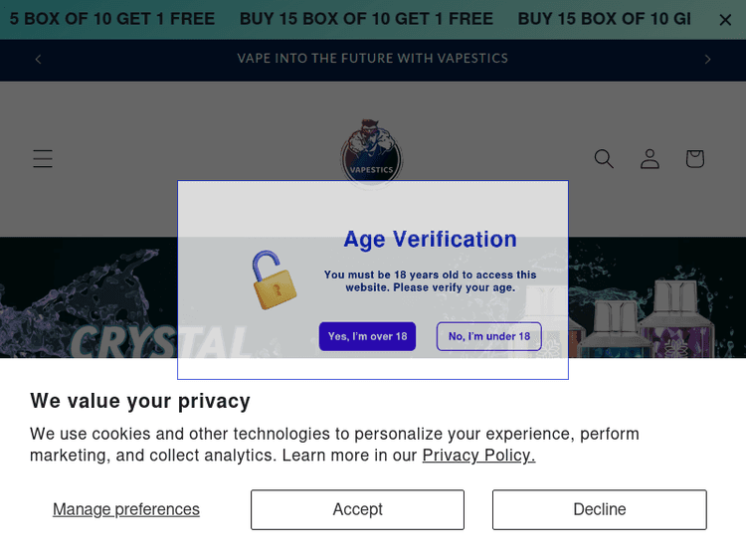746x560 pixels.
Task: Click the Age Verification heading
Action: point(430,239)
